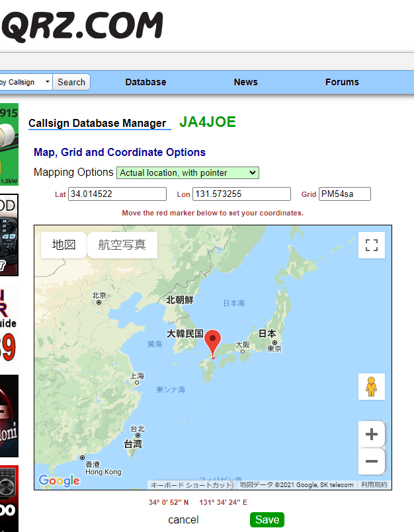Click the Lon input field
Viewport: 414px width, 532px height.
pyautogui.click(x=241, y=194)
